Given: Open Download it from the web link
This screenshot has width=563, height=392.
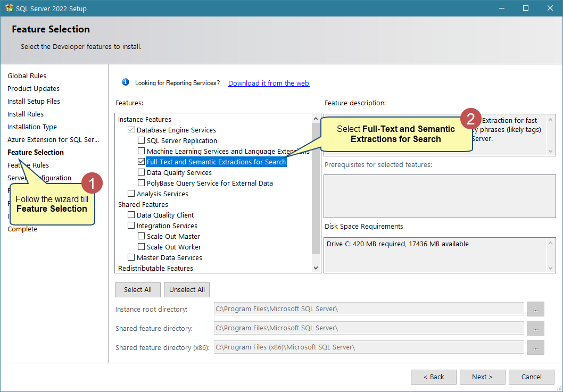Looking at the screenshot, I should point(269,84).
